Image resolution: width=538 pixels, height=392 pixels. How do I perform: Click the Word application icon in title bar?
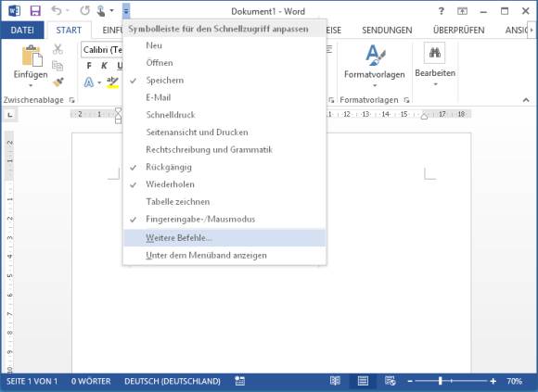click(14, 11)
